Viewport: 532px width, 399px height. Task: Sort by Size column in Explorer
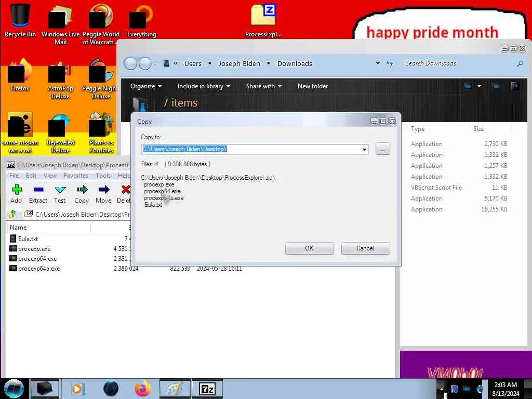[x=478, y=129]
